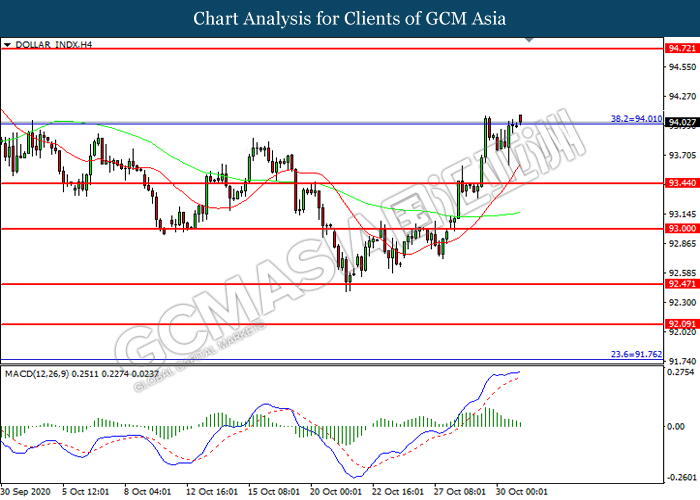Viewport: 700px width, 500px height.
Task: Click the MACD scale value -0.2601
Action: click(682, 477)
